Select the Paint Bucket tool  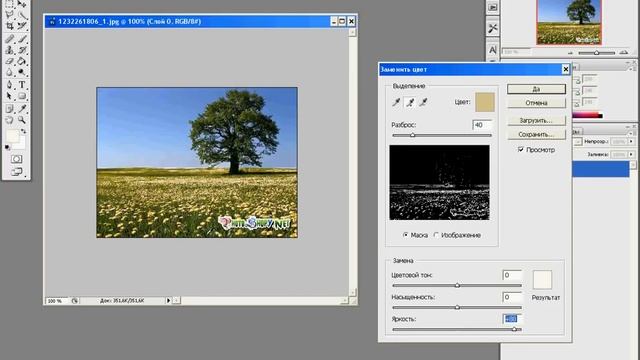pos(22,61)
